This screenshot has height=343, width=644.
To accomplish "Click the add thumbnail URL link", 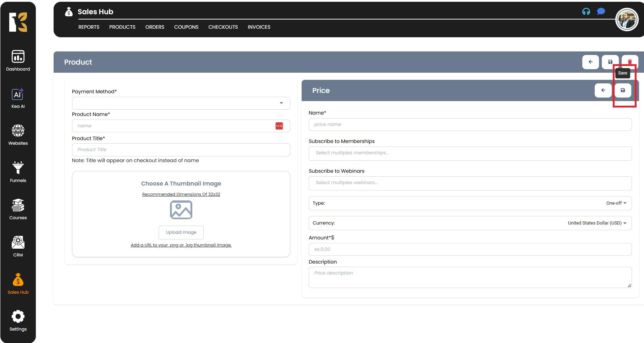I will pyautogui.click(x=181, y=245).
